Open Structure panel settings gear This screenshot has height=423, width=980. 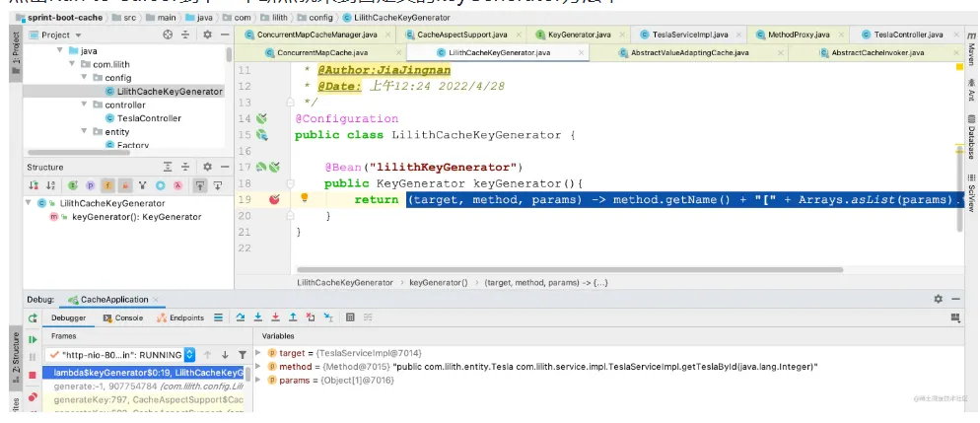pos(207,167)
